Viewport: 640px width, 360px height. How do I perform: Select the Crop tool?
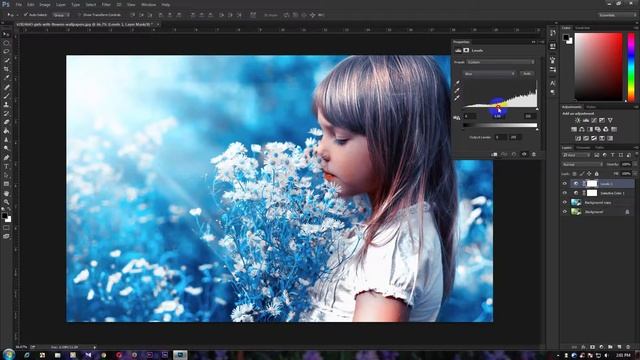6,69
